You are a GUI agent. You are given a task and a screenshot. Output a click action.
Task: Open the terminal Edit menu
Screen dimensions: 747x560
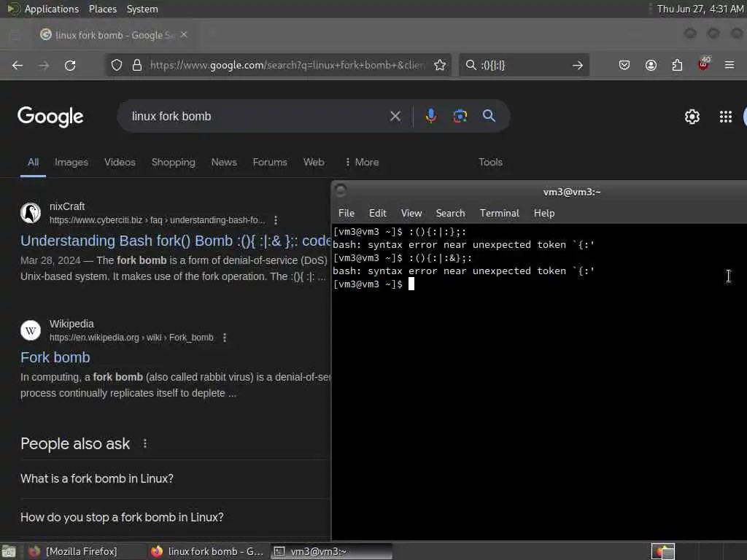click(x=378, y=214)
